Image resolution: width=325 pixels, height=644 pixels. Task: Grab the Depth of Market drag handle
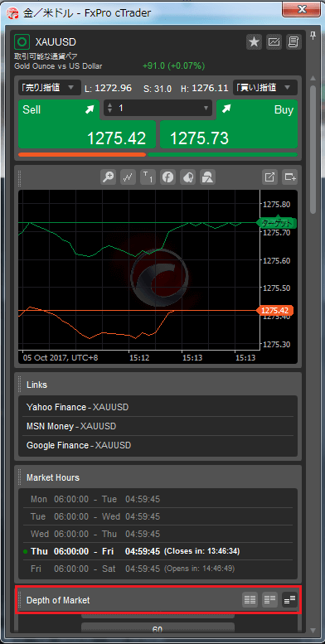point(19,600)
